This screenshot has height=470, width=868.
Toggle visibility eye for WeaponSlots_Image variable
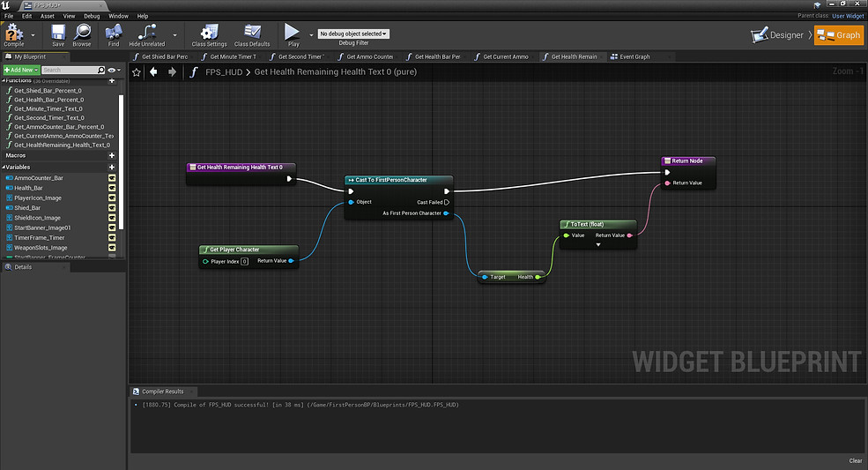pos(112,248)
